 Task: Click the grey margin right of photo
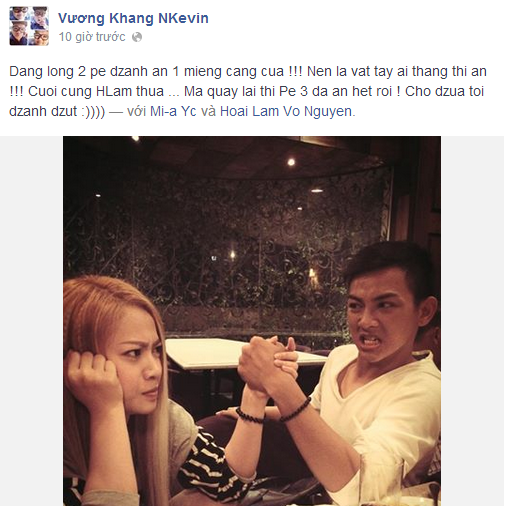(473, 321)
